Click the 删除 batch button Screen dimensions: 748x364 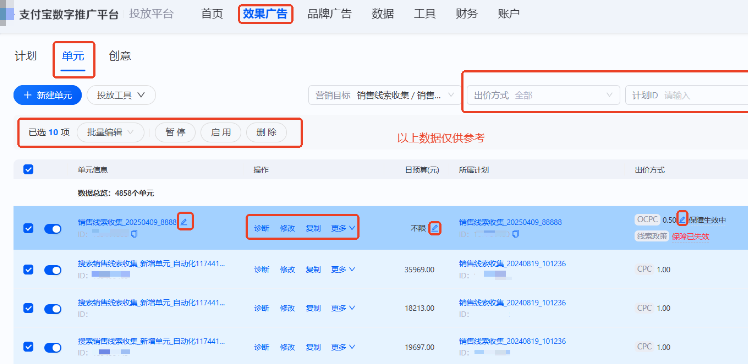click(266, 133)
